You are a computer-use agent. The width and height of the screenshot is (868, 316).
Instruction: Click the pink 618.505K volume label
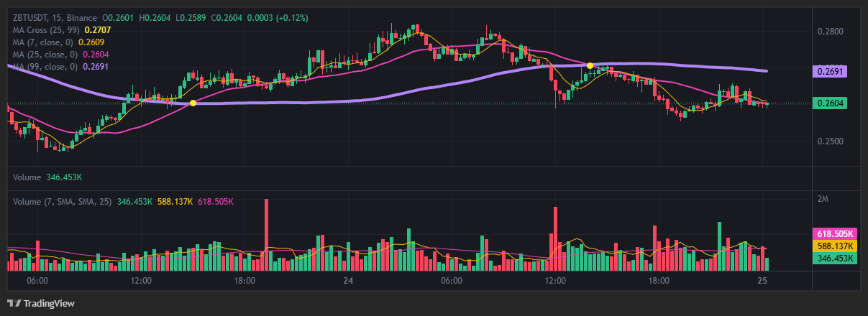(x=834, y=234)
